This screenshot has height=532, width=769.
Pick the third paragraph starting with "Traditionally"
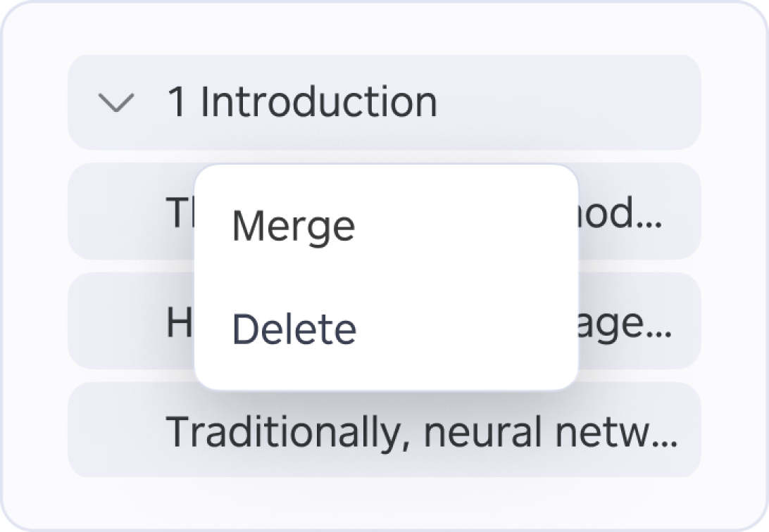click(x=420, y=431)
